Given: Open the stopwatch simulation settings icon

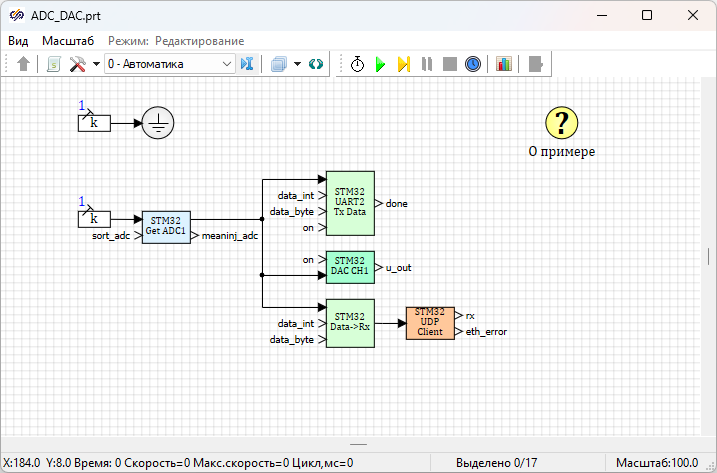Looking at the screenshot, I should (x=357, y=64).
